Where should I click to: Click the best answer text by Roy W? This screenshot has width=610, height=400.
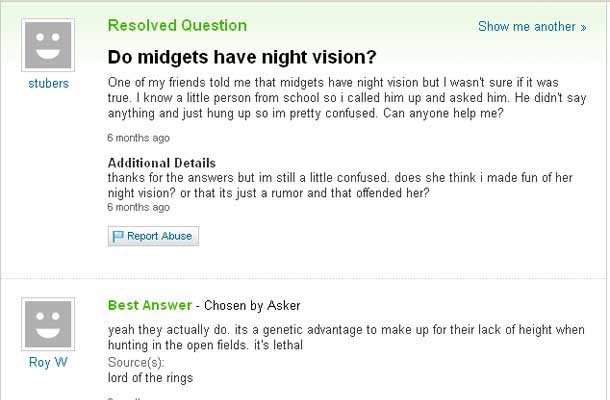(x=345, y=337)
